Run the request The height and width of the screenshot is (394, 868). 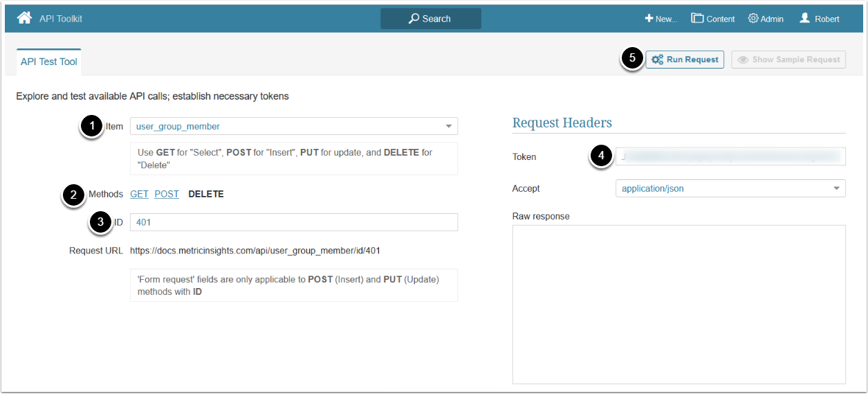685,60
